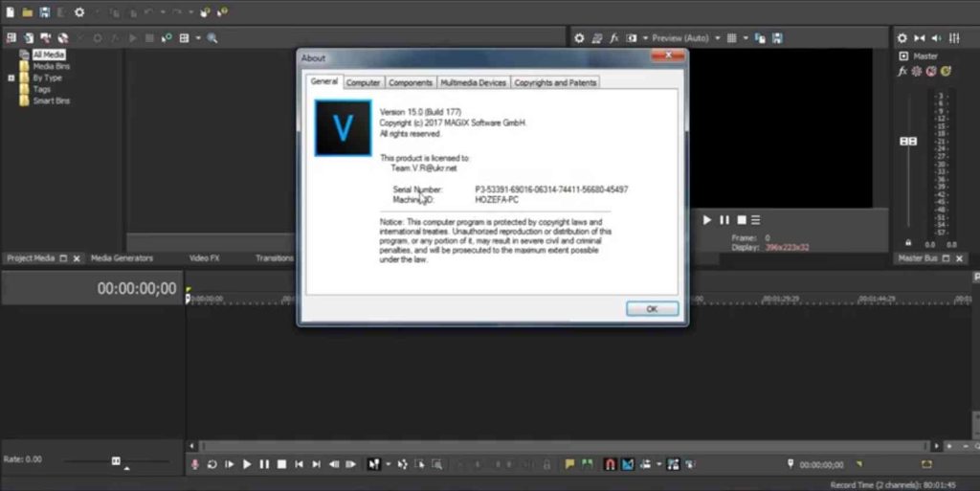Toggle split screen view icon in preview toolbar

coord(632,38)
